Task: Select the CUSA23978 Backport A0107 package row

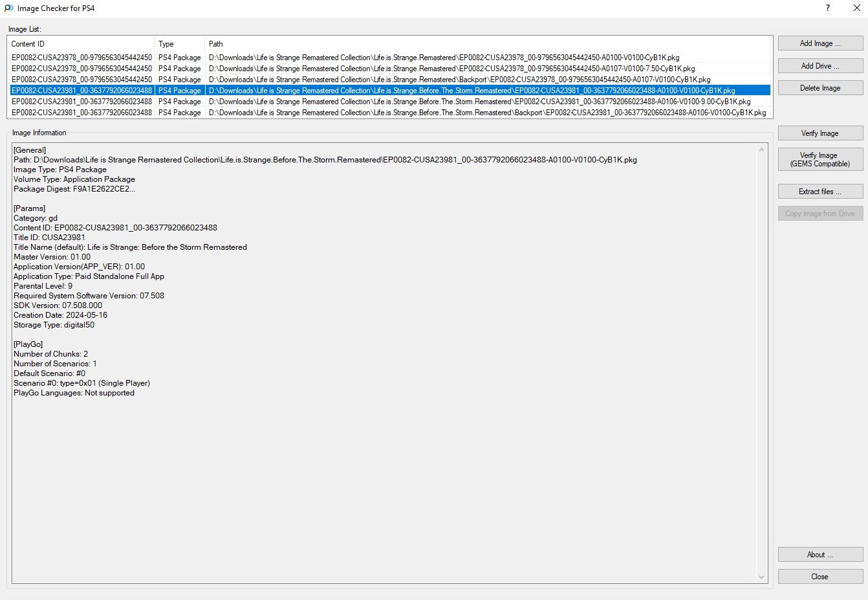Action: tap(390, 80)
